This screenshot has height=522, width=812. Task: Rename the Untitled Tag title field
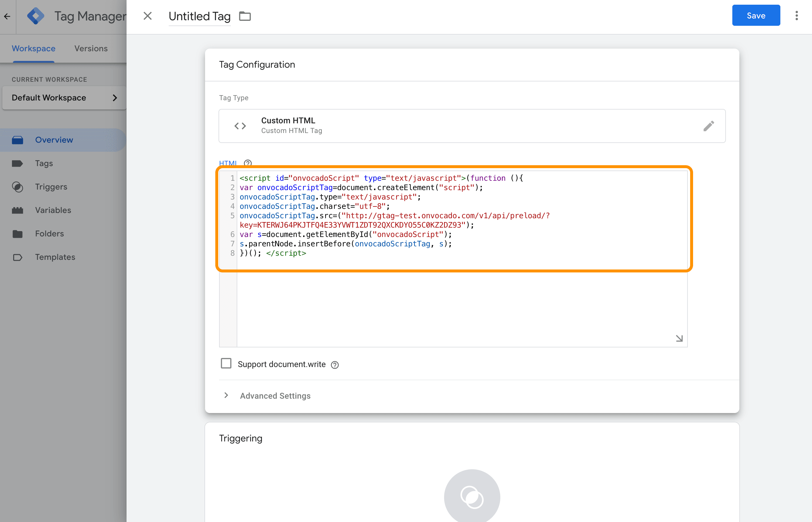pyautogui.click(x=199, y=16)
